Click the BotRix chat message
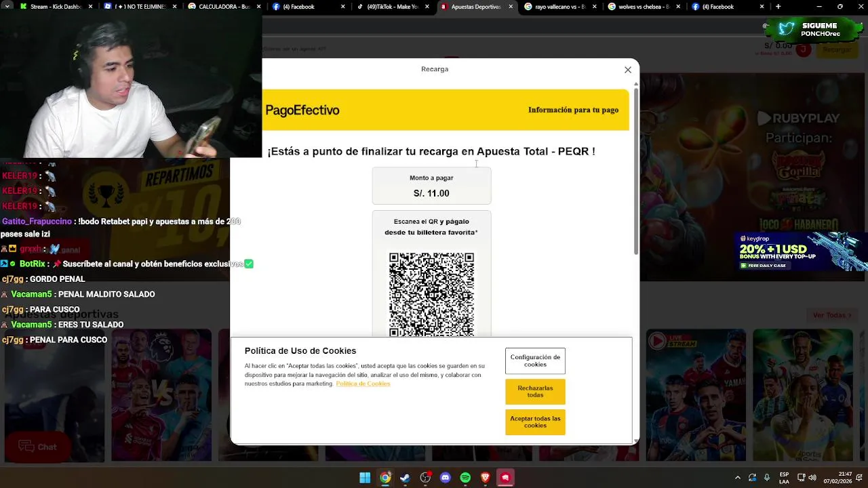 point(127,264)
